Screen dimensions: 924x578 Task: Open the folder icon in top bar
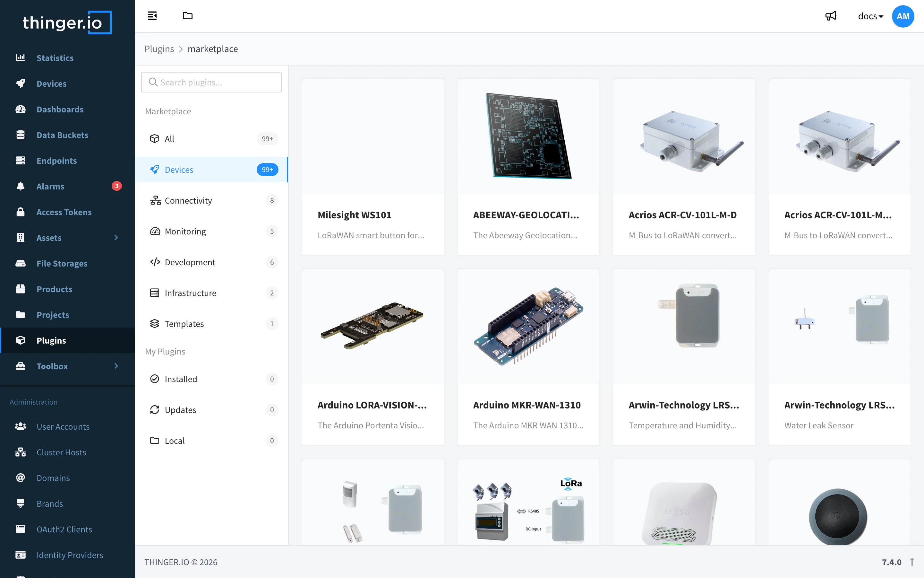pos(187,16)
